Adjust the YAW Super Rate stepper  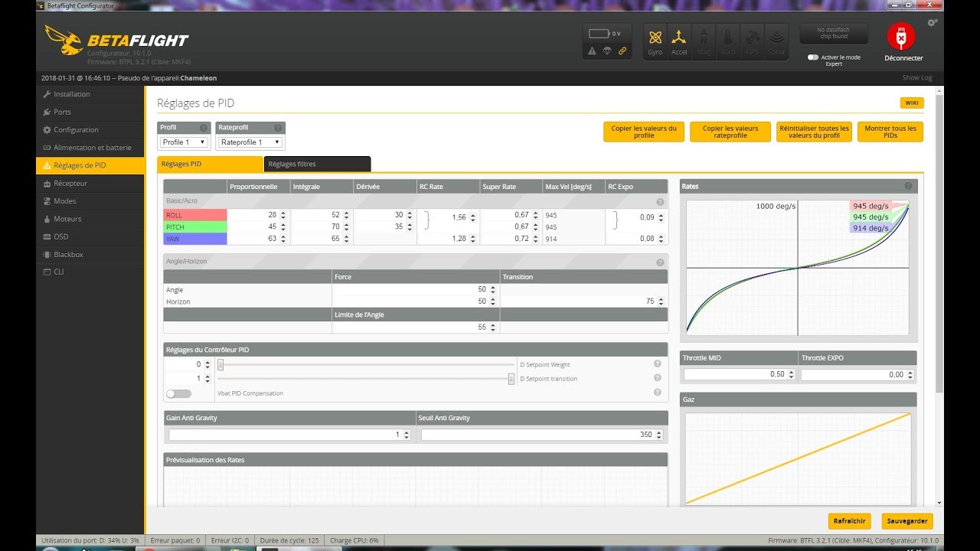(x=536, y=240)
